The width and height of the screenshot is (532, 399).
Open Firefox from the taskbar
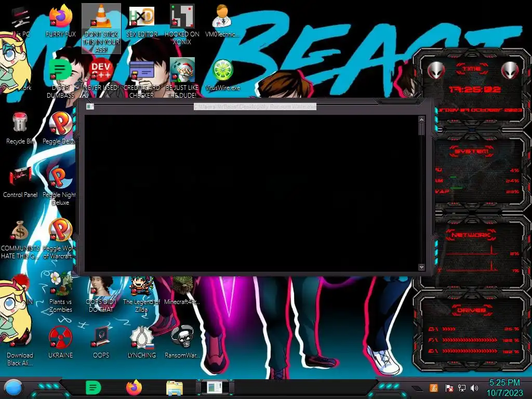point(134,388)
